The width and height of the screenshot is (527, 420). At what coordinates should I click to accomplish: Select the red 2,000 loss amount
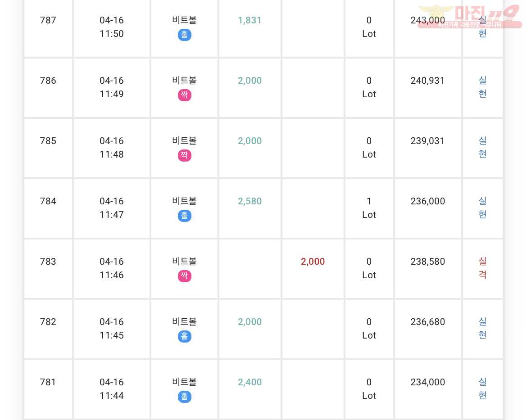313,262
